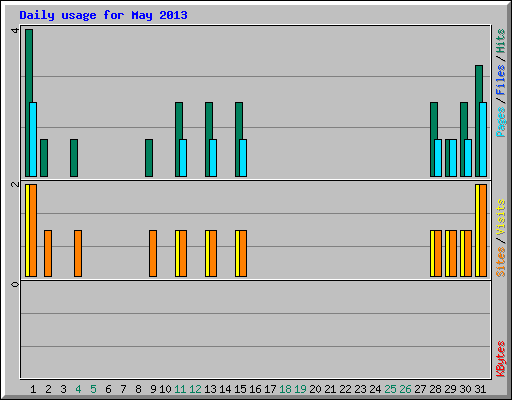Select the orange sites bar for day 9
This screenshot has width=512, height=400.
tap(153, 253)
